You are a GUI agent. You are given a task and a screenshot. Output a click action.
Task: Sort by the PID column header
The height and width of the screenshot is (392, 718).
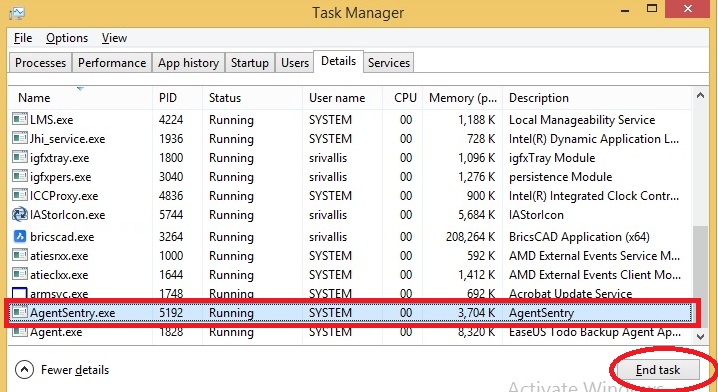coord(177,98)
